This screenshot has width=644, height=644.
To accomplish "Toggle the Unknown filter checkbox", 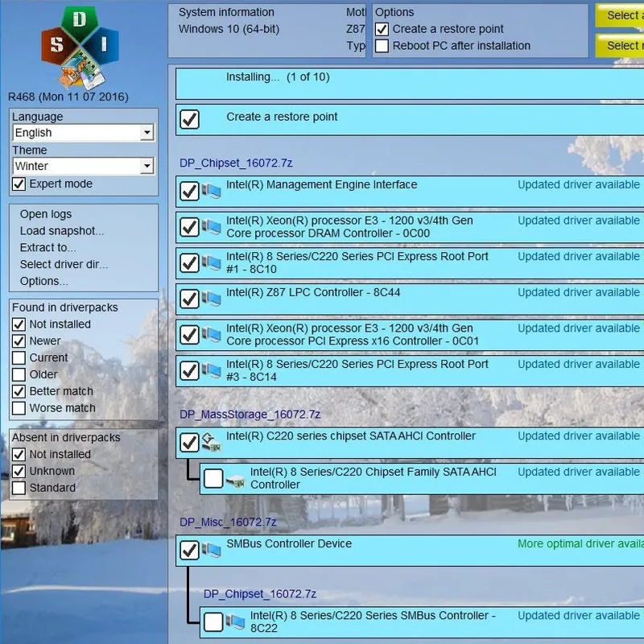I will [x=19, y=471].
